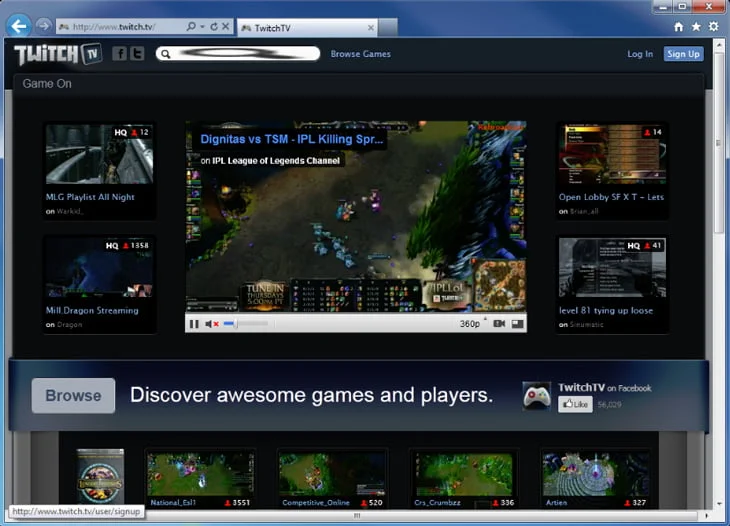The height and width of the screenshot is (526, 730).
Task: Click the level 81 tying up loose title
Action: pyautogui.click(x=606, y=310)
